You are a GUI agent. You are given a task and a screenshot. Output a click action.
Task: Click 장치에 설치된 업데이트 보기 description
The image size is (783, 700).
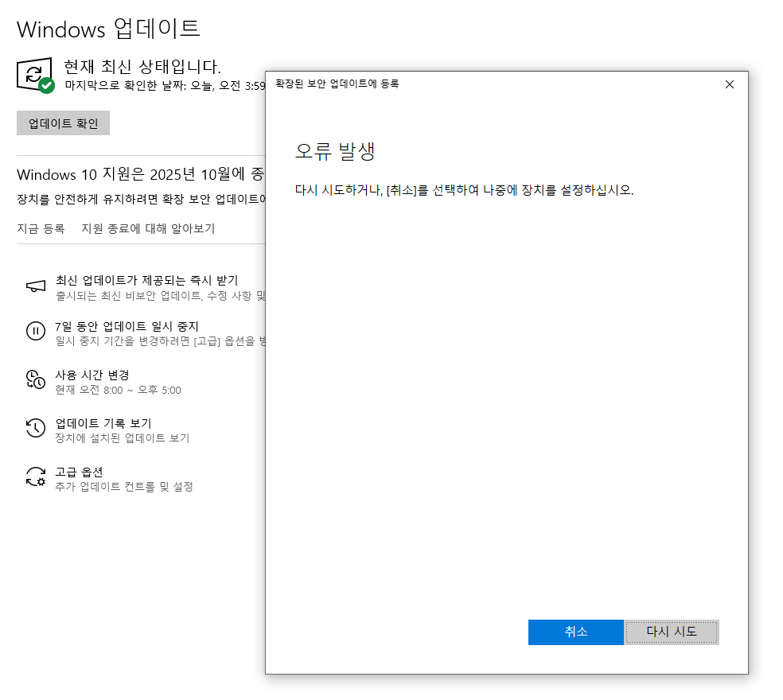point(123,438)
